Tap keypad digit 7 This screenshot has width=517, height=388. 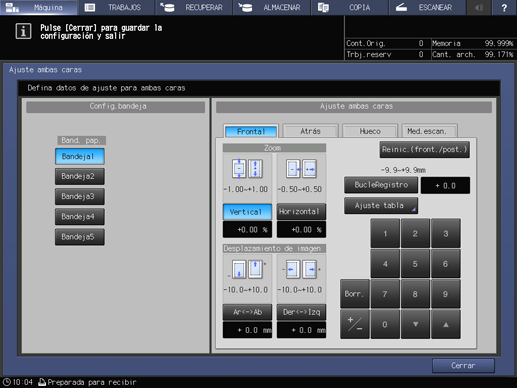pos(385,294)
